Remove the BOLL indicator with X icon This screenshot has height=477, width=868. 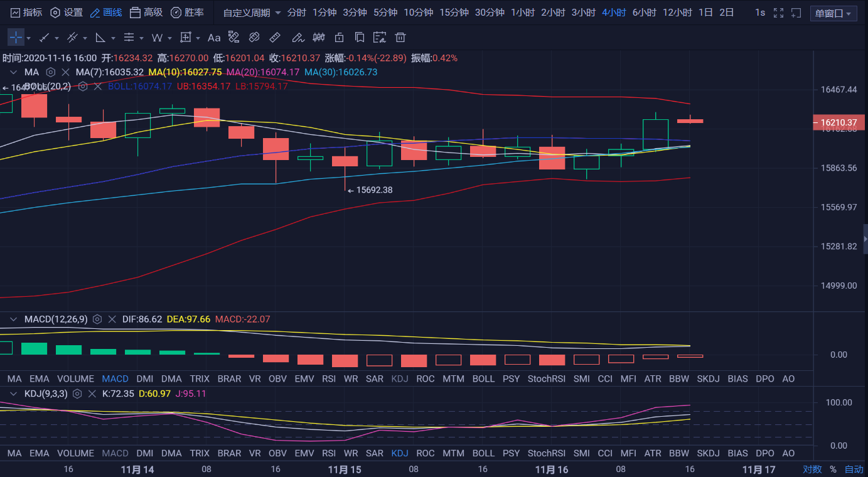pos(97,86)
